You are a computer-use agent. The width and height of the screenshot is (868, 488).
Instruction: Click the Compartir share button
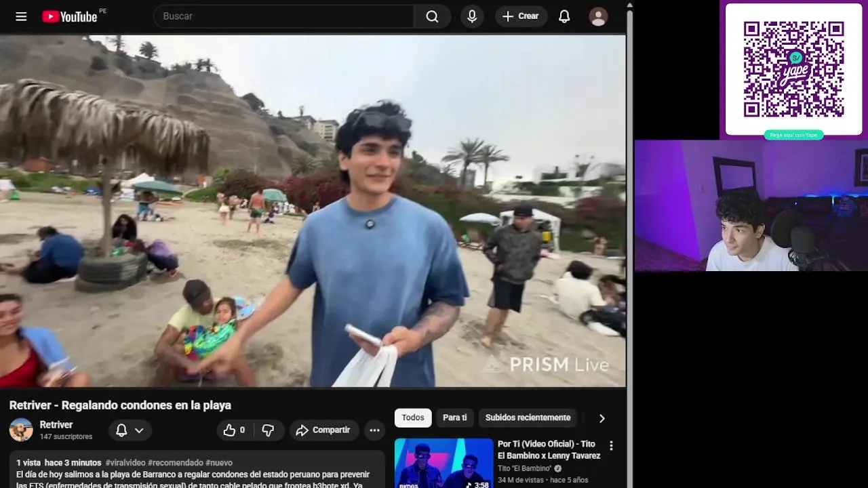(323, 430)
